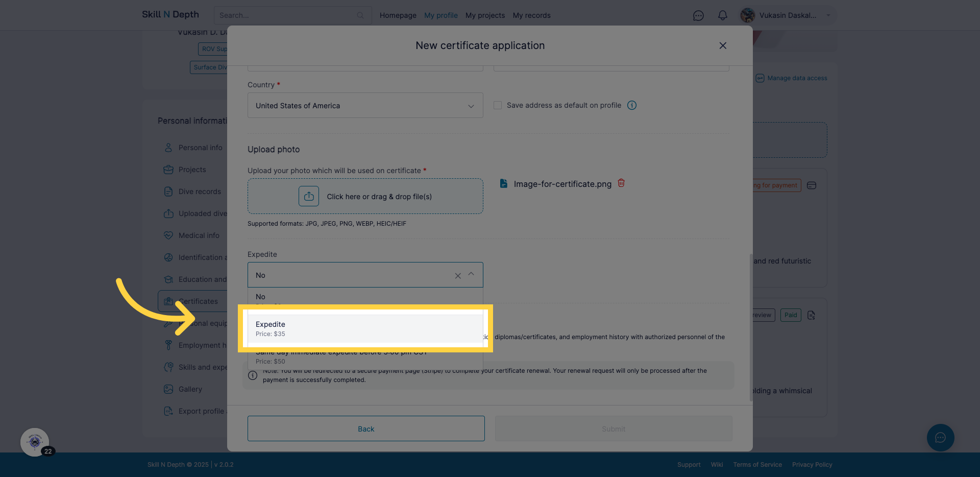Click the Submit button

pyautogui.click(x=614, y=428)
